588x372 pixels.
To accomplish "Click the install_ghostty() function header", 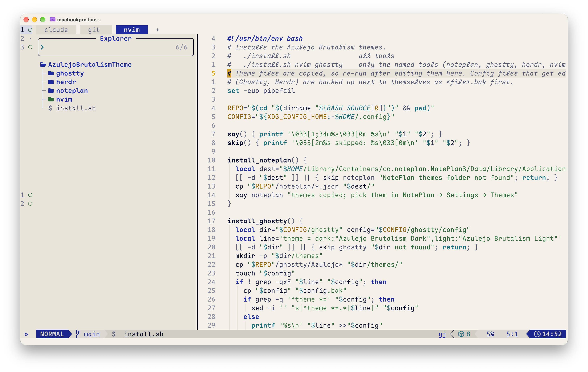I will click(x=265, y=221).
